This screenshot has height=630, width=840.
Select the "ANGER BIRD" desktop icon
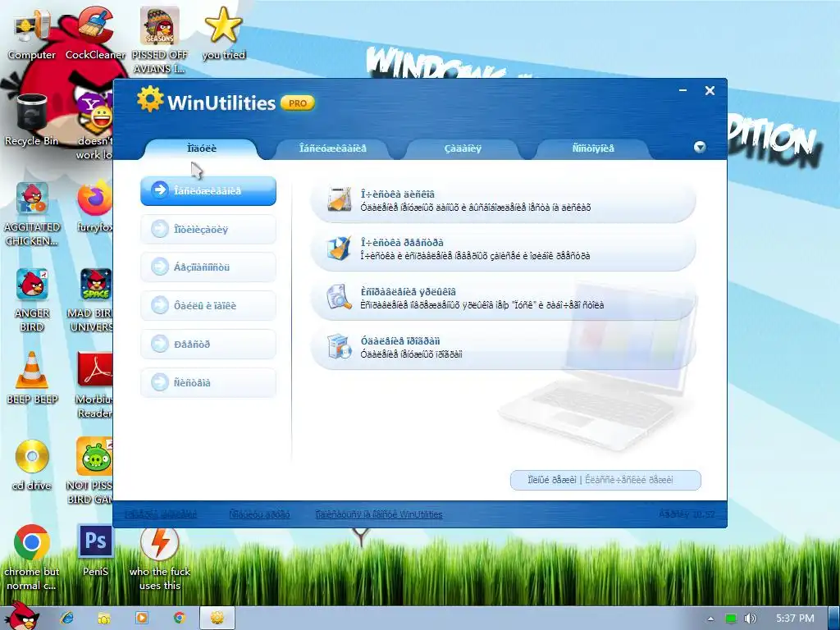pyautogui.click(x=32, y=300)
